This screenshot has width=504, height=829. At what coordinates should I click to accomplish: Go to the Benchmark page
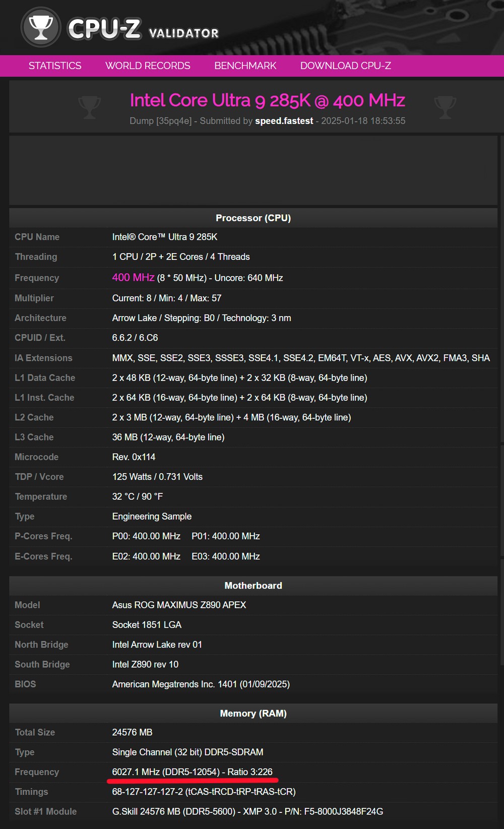245,66
